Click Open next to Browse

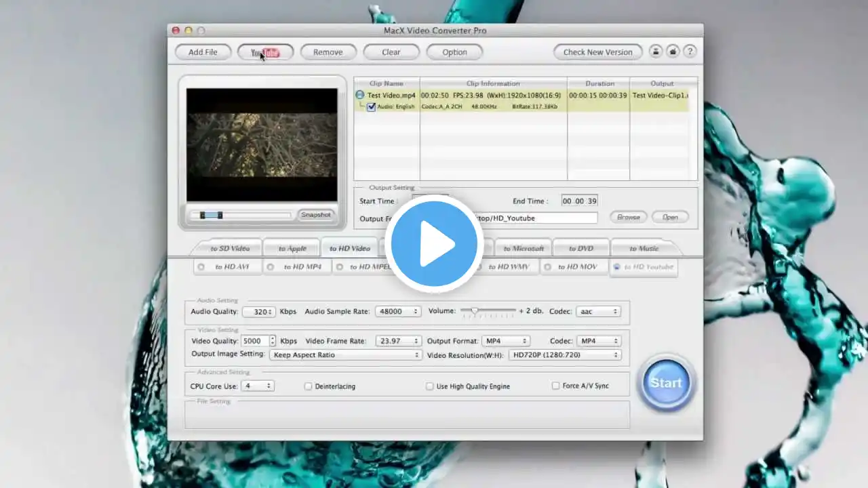point(670,218)
